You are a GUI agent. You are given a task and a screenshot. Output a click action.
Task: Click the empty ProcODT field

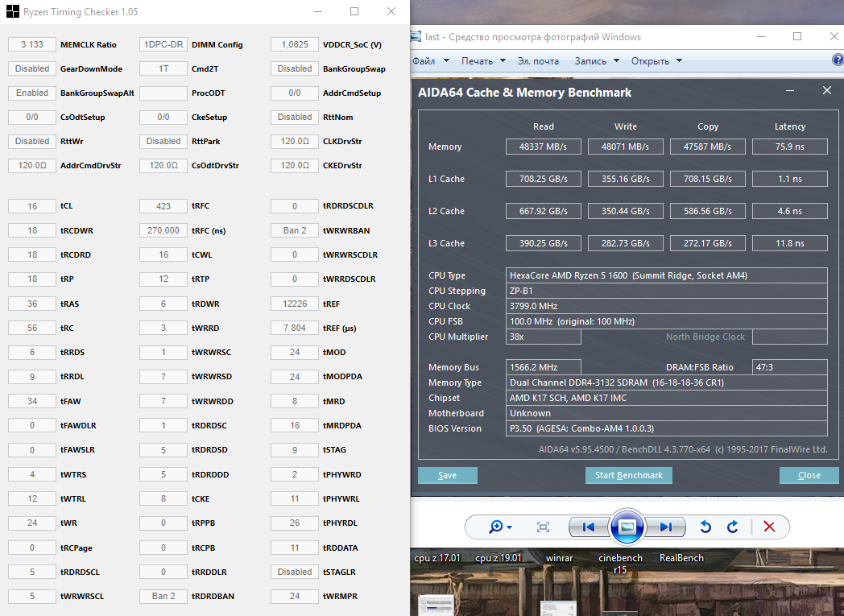click(x=163, y=93)
